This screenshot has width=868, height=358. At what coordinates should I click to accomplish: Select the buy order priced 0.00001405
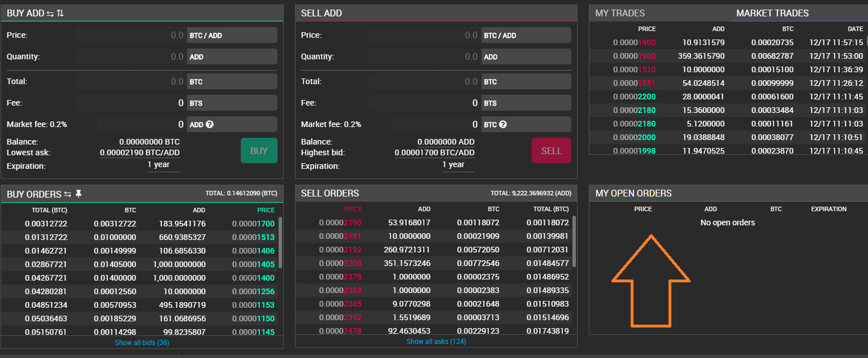point(140,264)
